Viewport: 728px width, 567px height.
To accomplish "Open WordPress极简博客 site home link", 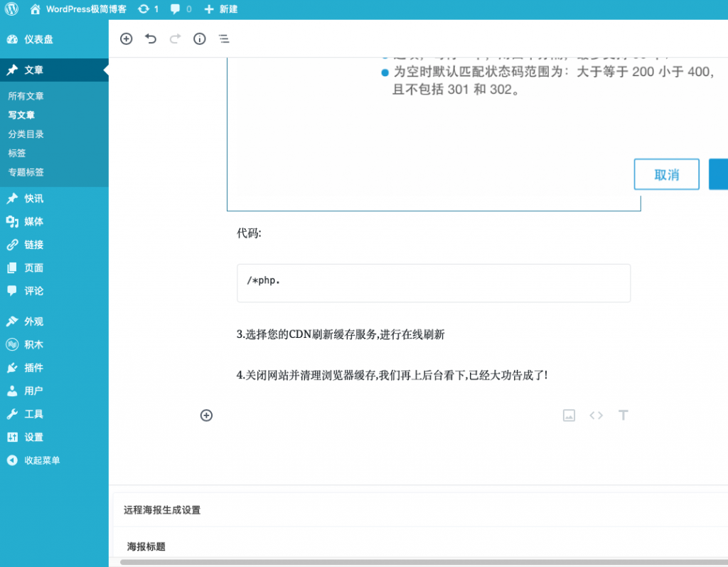I will click(78, 9).
